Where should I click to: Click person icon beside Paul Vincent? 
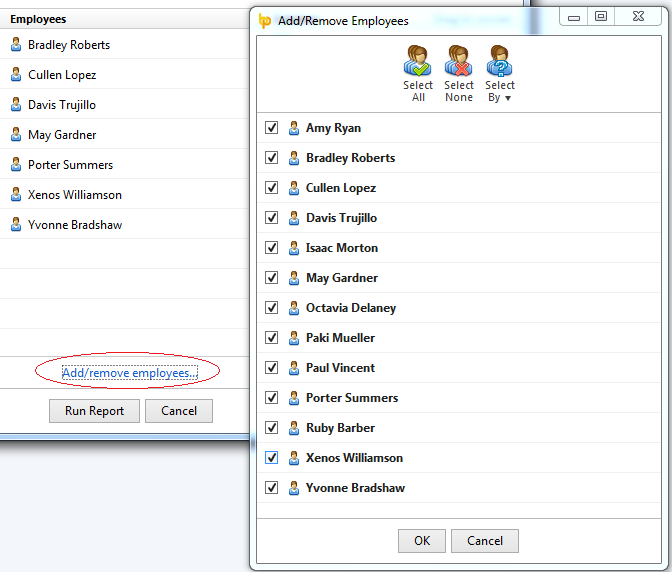click(294, 368)
